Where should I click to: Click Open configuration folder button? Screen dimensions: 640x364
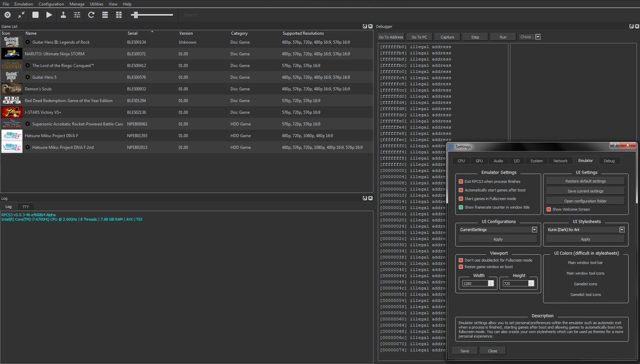(x=585, y=201)
